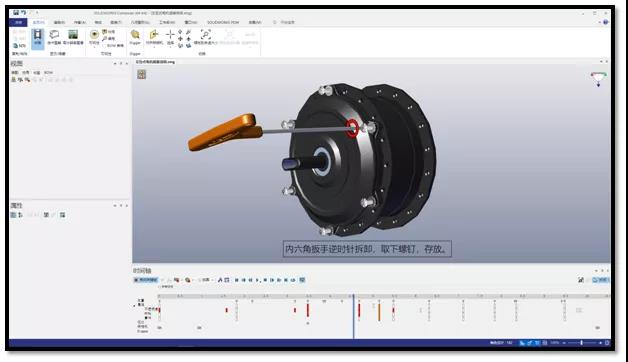Collapse the timeline track group arrow
This screenshot has height=362, width=628.
(x=135, y=306)
